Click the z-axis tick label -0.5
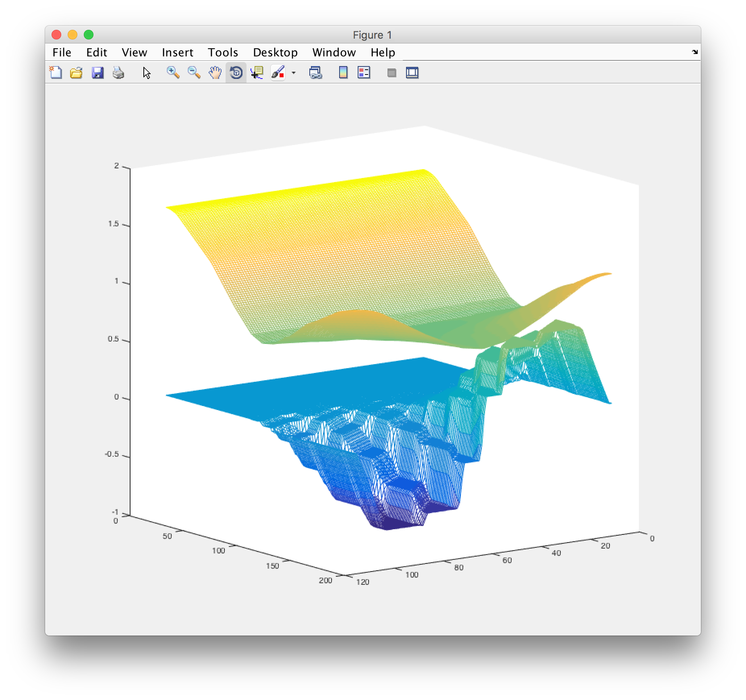Viewport: 746px width, 700px height. pyautogui.click(x=112, y=454)
